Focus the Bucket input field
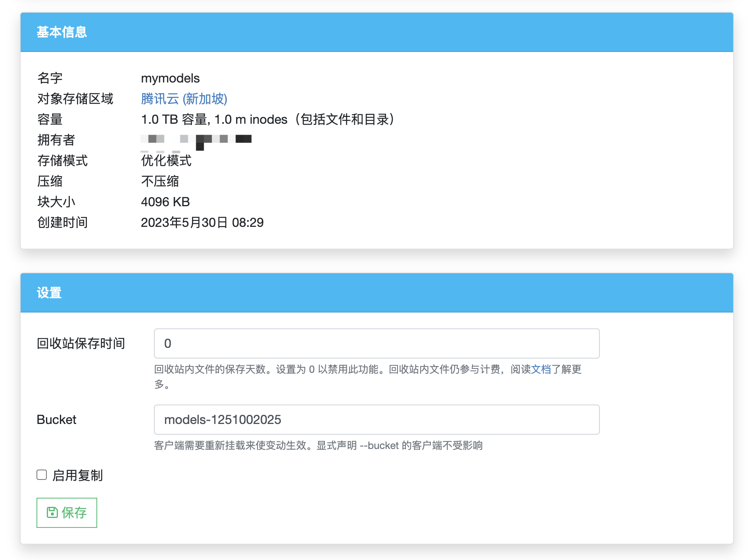Screen dimensions: 753x560 (x=376, y=420)
